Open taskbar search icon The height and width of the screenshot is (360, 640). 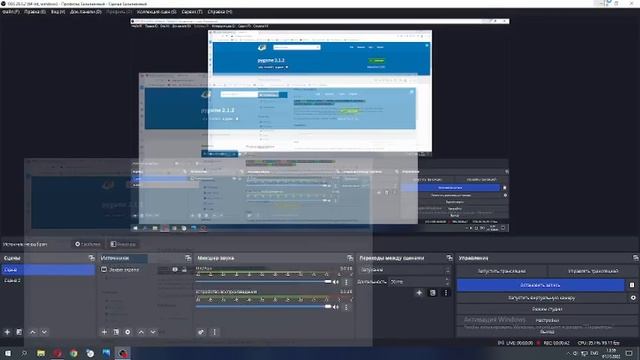click(x=24, y=353)
